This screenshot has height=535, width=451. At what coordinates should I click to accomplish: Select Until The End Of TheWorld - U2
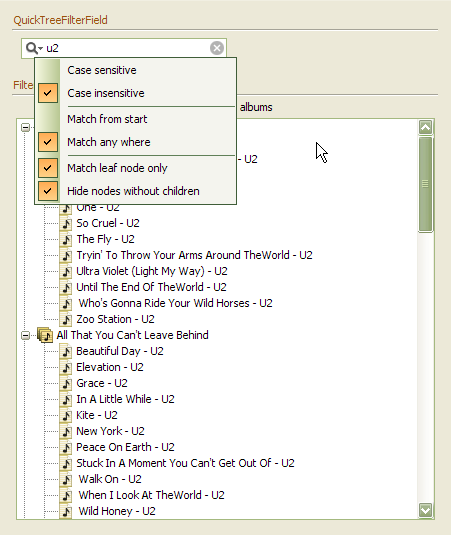click(151, 287)
